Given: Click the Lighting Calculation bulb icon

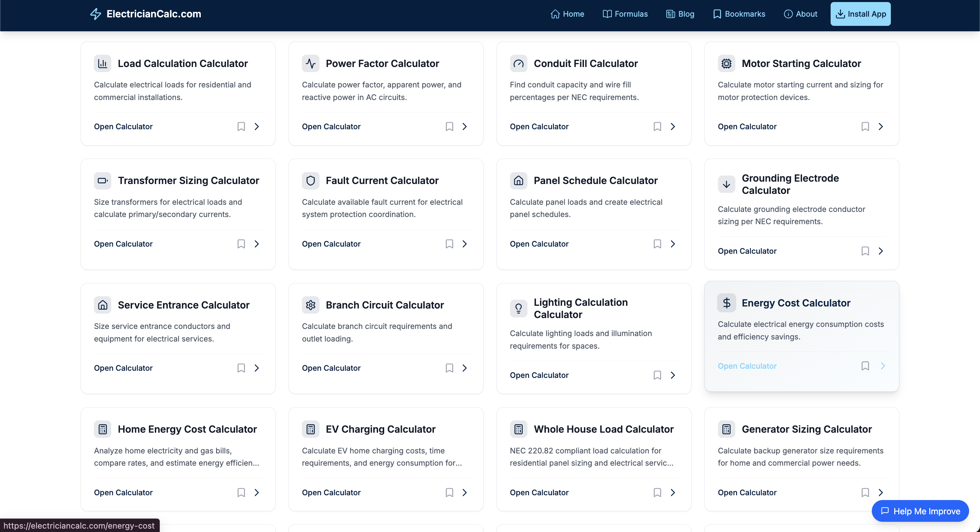Looking at the screenshot, I should [x=519, y=309].
